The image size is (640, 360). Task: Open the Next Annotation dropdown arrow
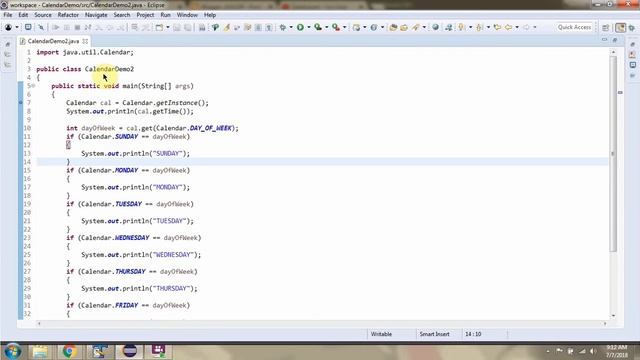pyautogui.click(x=470, y=27)
